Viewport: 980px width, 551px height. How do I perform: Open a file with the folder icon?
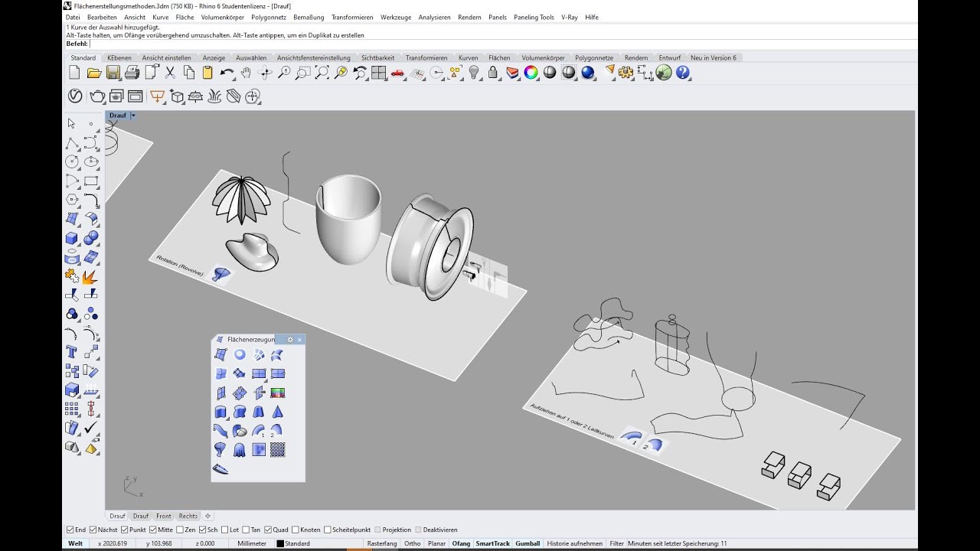94,73
